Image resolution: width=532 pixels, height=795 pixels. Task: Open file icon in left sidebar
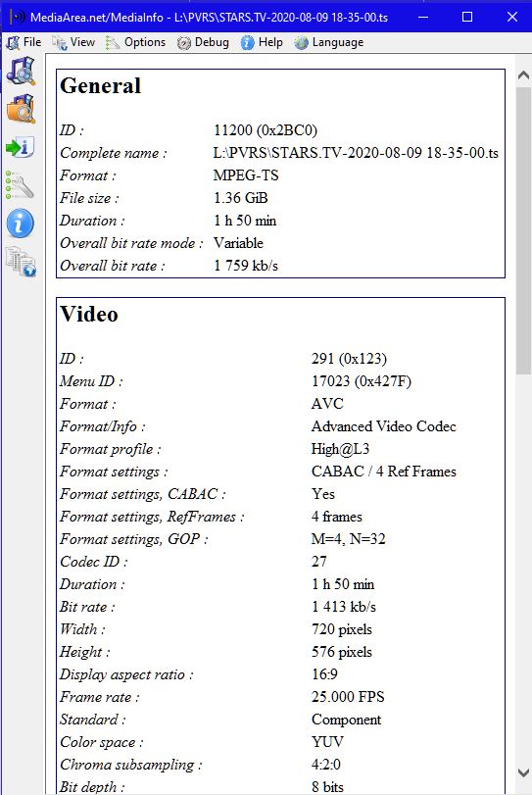click(x=21, y=71)
